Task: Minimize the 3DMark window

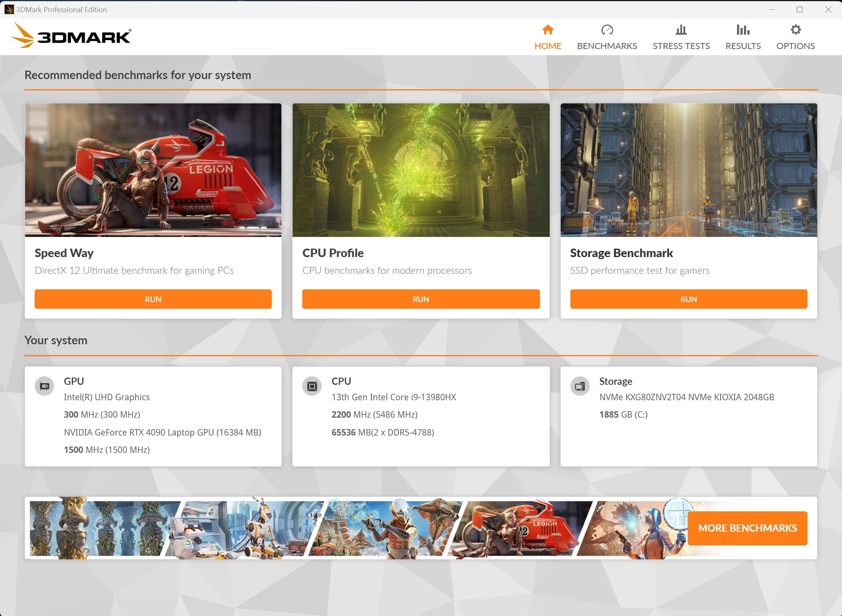Action: point(771,9)
